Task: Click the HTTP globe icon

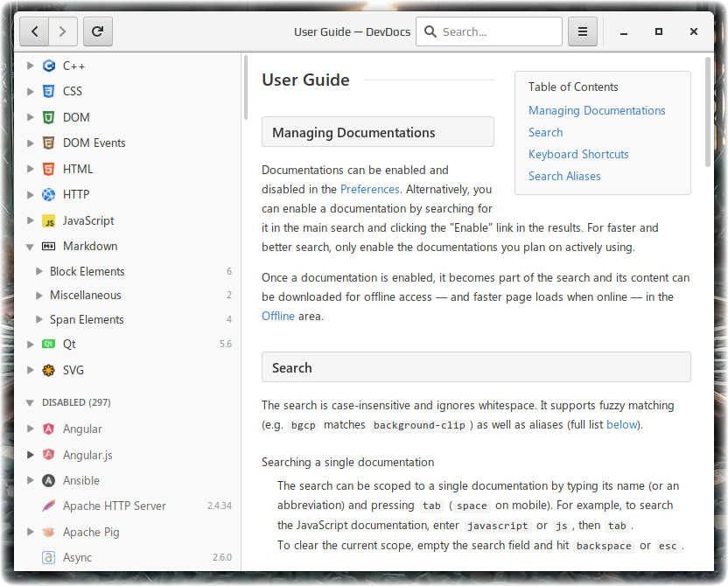Action: (49, 194)
